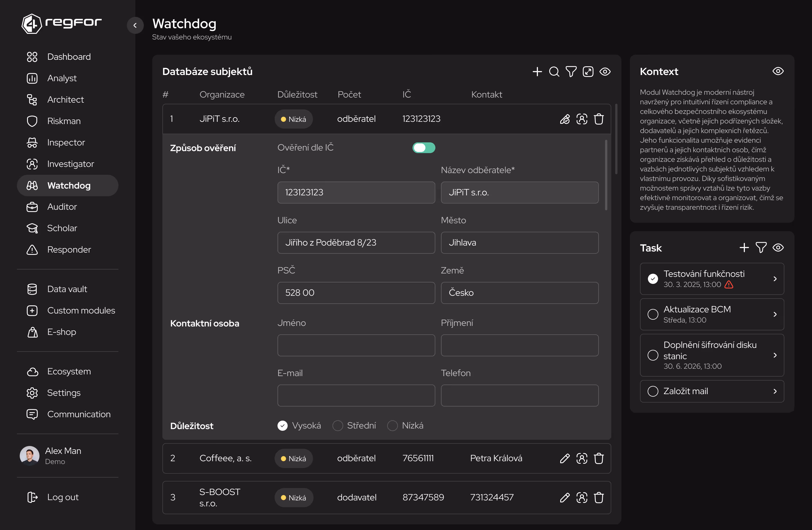
Task: Open the filter in Databáze subjektů
Action: coord(571,72)
